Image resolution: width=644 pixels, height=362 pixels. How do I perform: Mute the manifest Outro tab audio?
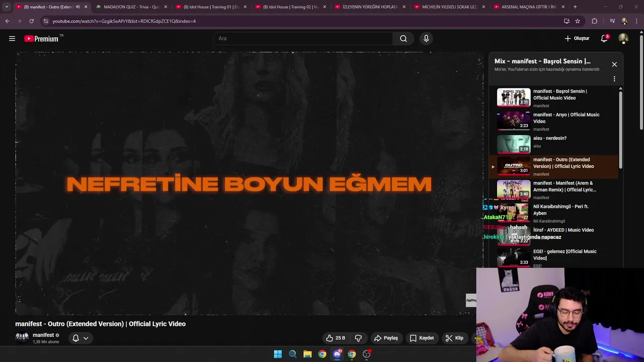[x=77, y=7]
